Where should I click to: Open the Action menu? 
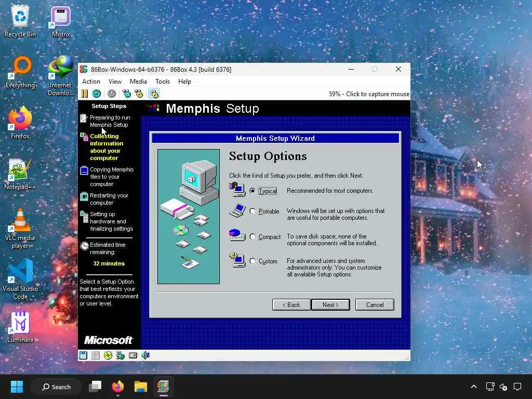point(91,82)
